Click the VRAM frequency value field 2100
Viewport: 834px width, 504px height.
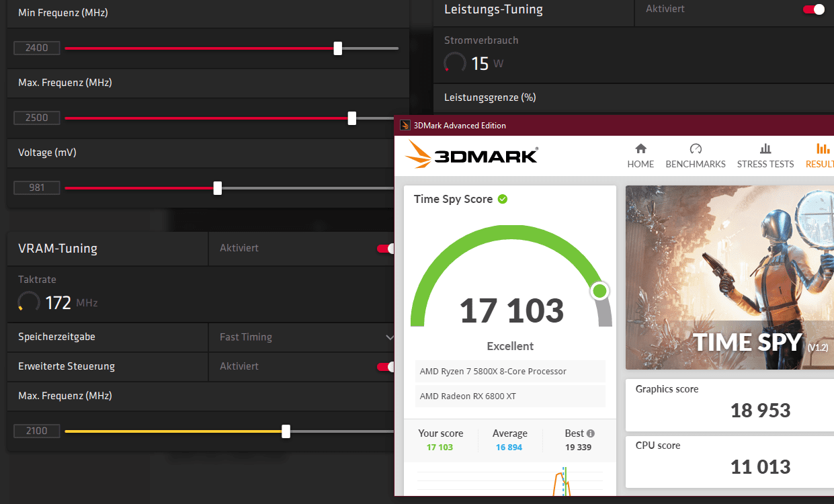coord(37,431)
